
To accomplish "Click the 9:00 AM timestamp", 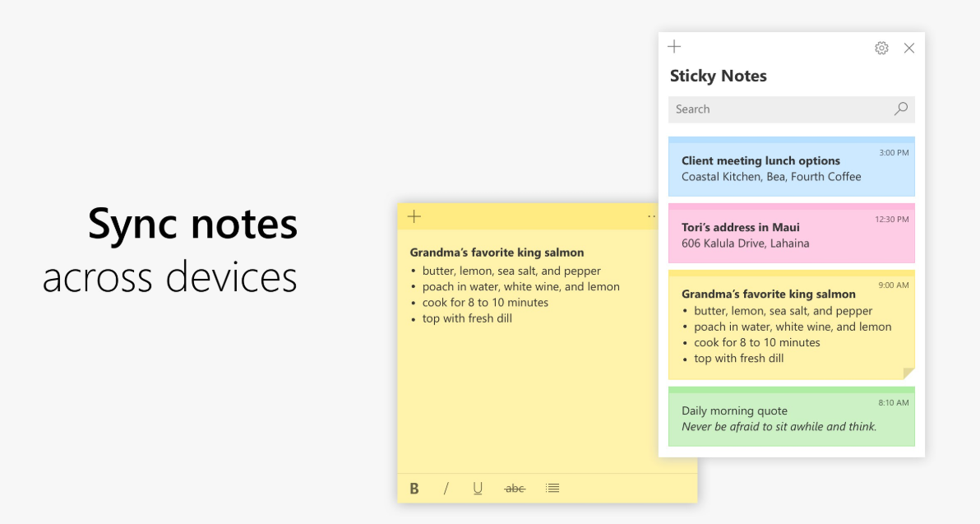I will 894,285.
